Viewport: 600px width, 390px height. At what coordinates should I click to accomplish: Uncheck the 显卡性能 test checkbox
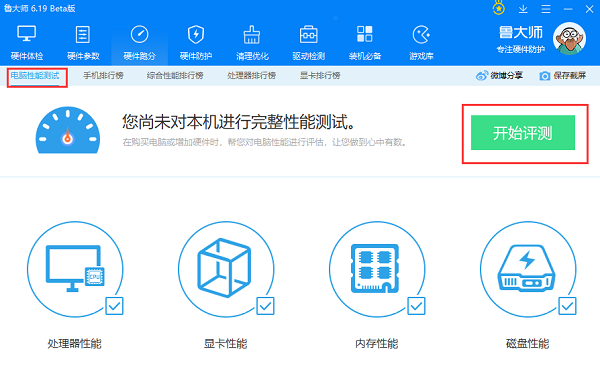(x=265, y=306)
